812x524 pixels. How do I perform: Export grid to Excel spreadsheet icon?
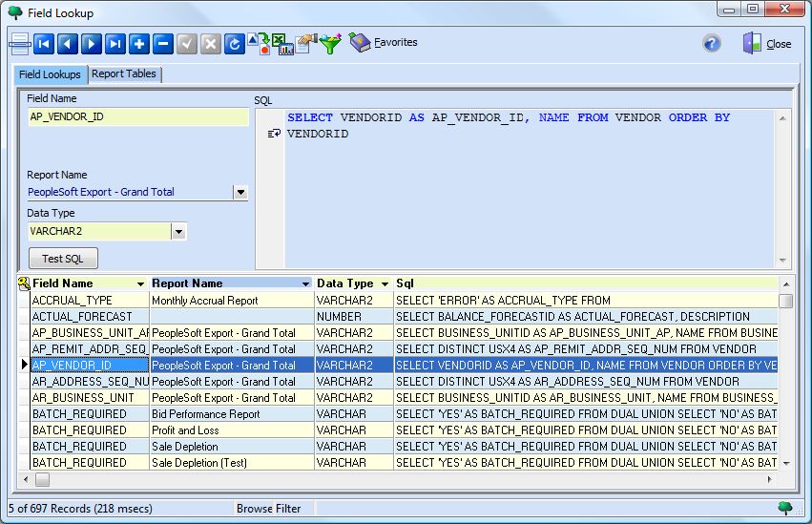pyautogui.click(x=281, y=44)
